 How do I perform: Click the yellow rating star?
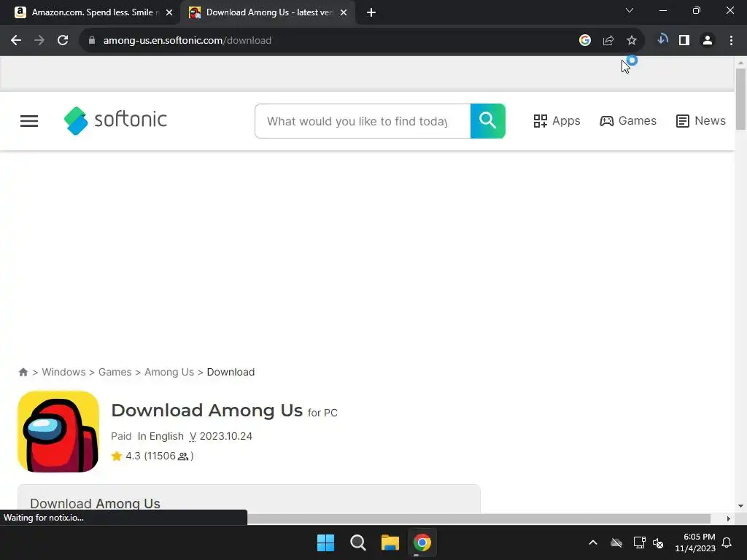117,456
